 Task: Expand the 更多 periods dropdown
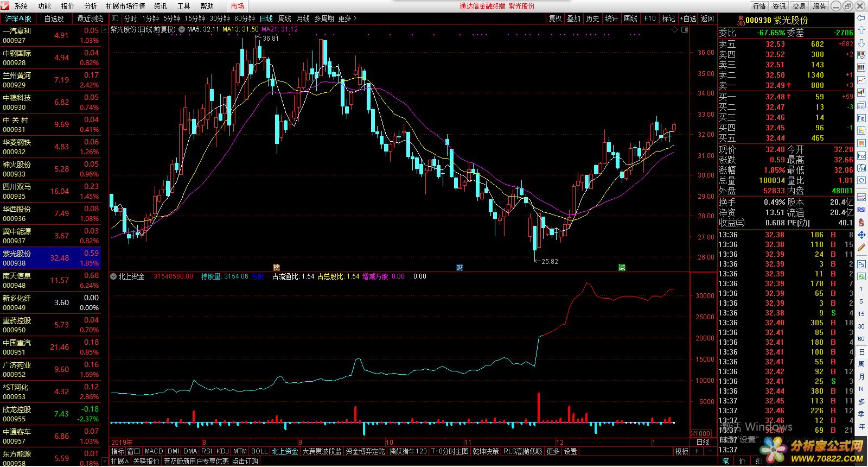pyautogui.click(x=347, y=18)
